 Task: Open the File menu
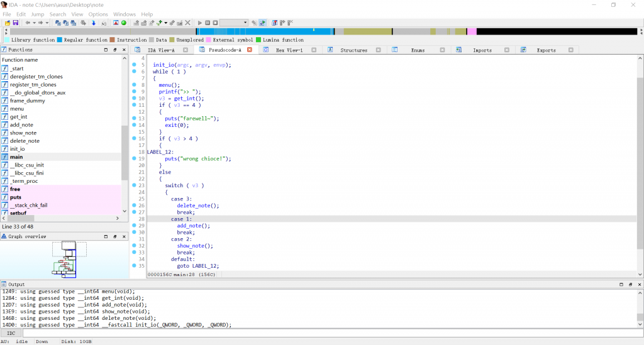[7, 14]
